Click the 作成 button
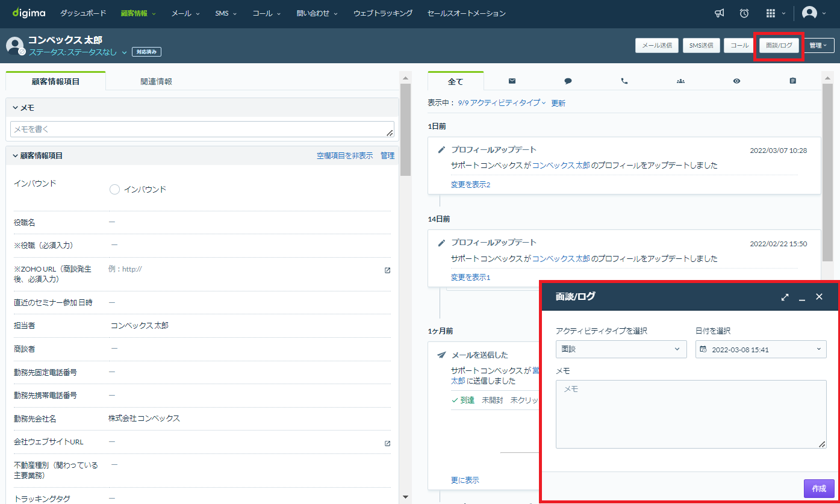840x504 pixels. [819, 488]
